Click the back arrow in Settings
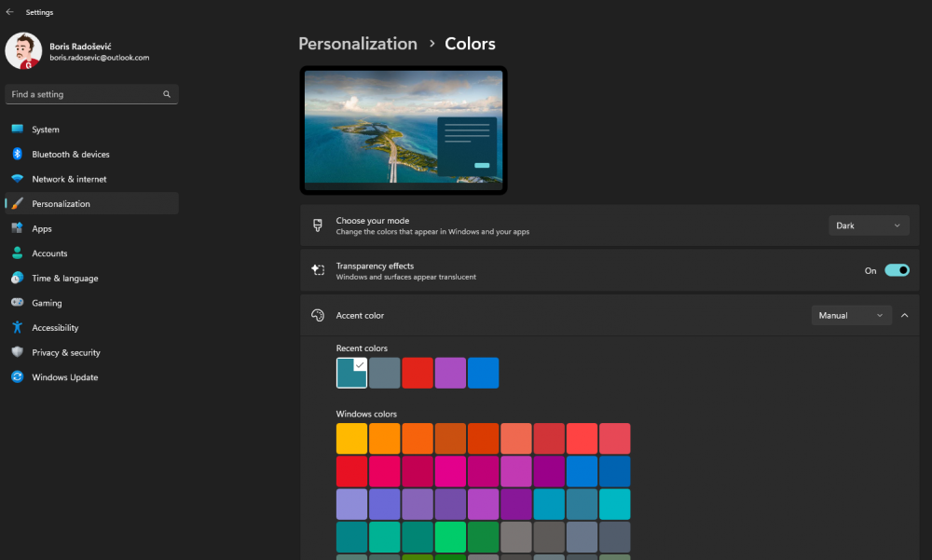 point(9,12)
